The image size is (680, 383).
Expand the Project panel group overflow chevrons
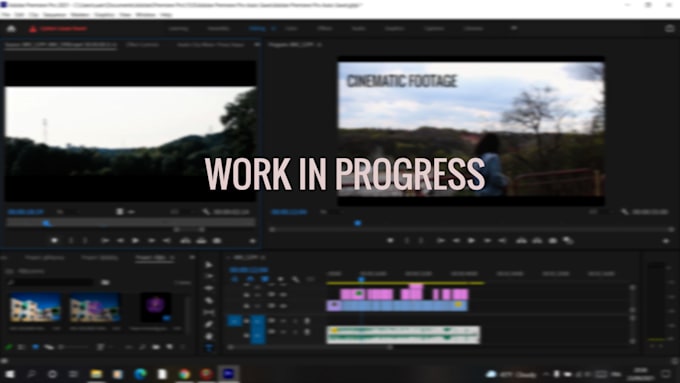click(192, 258)
